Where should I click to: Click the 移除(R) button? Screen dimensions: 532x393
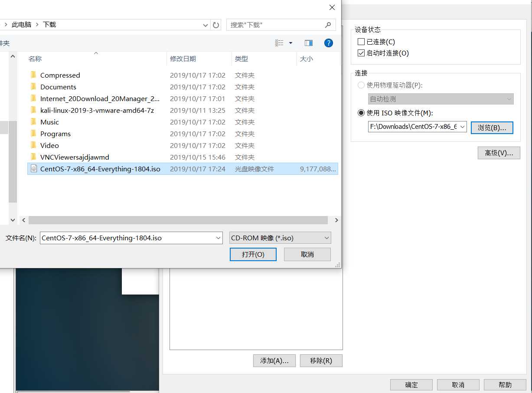pyautogui.click(x=321, y=360)
